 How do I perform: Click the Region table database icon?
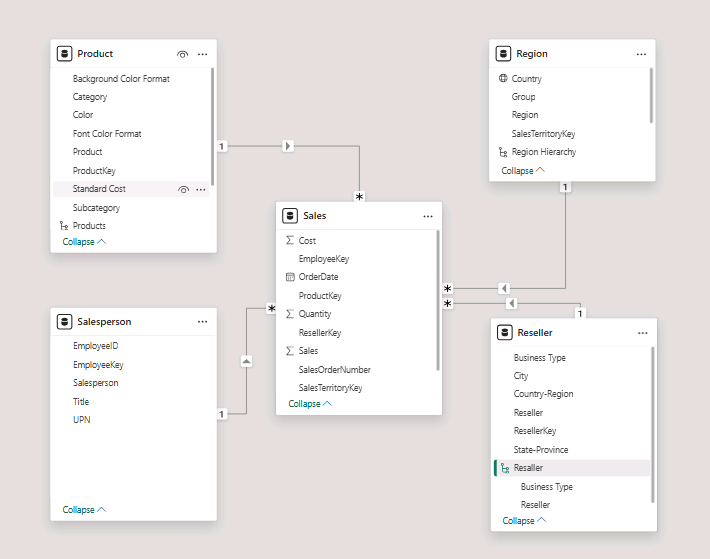pos(504,54)
